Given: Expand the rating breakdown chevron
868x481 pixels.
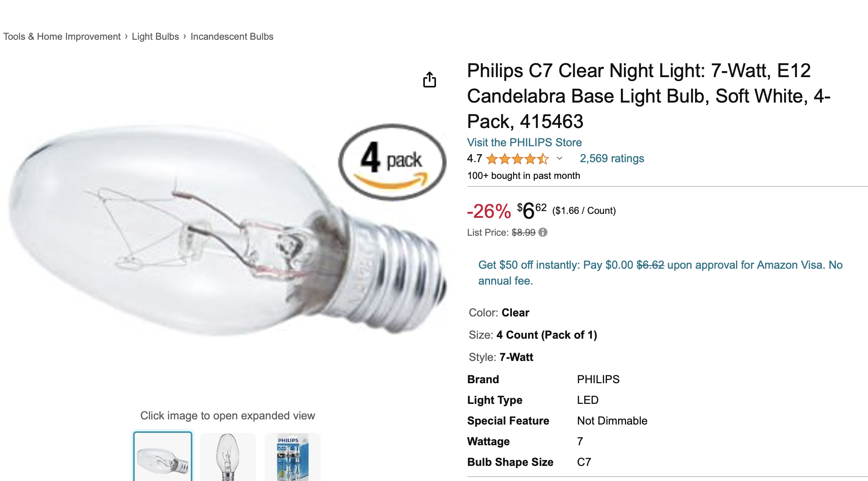Looking at the screenshot, I should [x=560, y=158].
